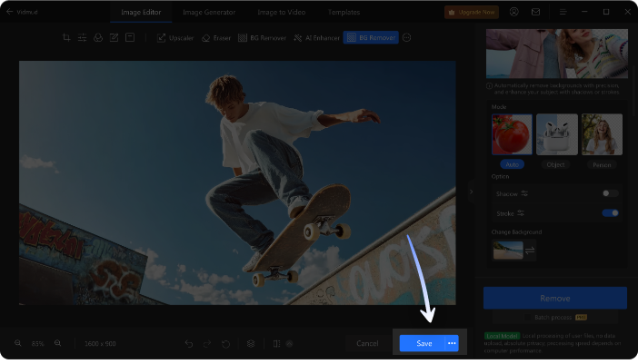Check the Batch process checkbox
This screenshot has height=364, width=638.
point(528,318)
